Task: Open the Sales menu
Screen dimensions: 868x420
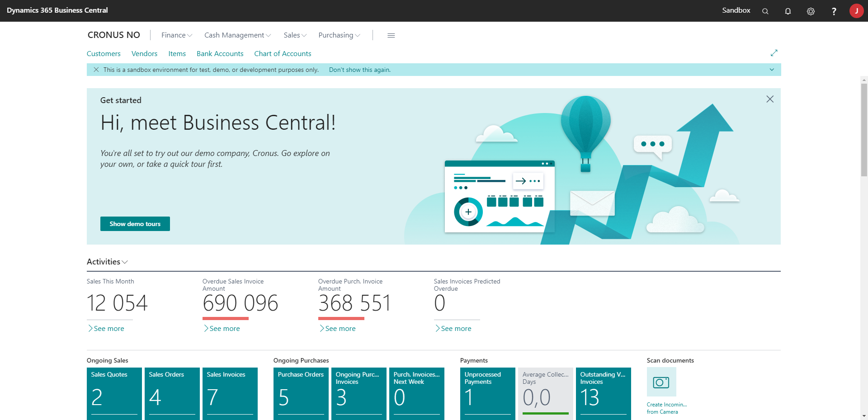Action: click(295, 35)
